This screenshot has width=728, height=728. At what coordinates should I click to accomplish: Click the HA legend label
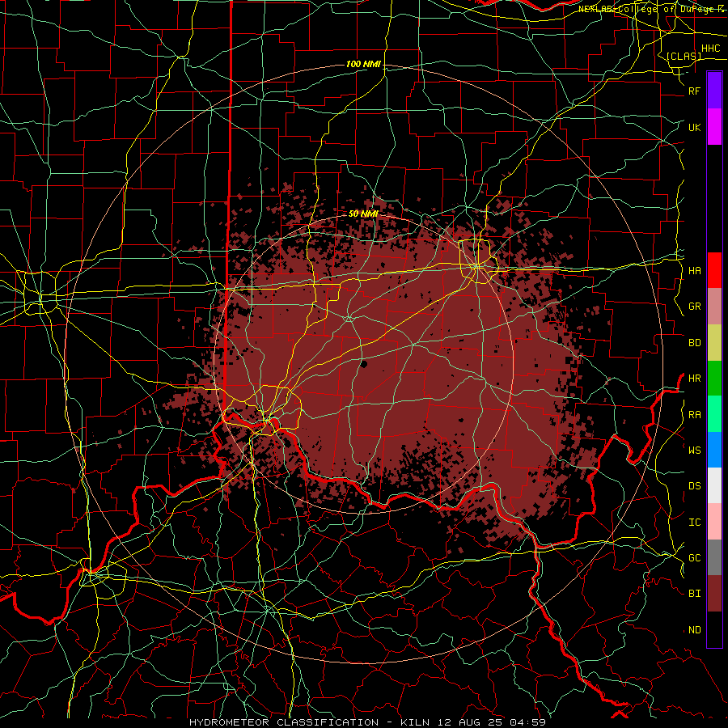pyautogui.click(x=694, y=271)
